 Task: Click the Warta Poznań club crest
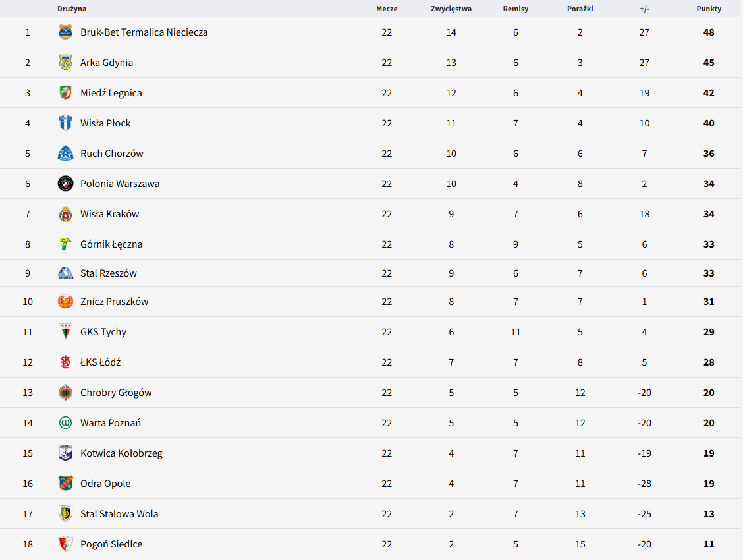65,423
